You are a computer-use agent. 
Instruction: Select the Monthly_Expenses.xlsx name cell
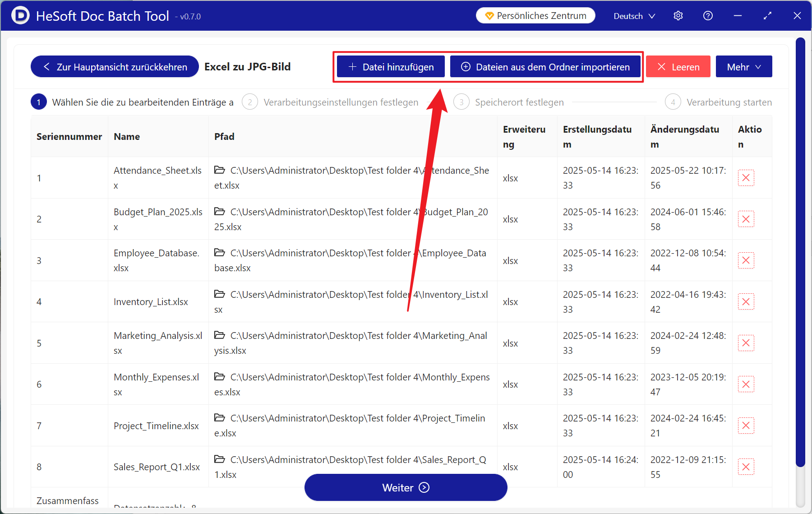pyautogui.click(x=158, y=384)
